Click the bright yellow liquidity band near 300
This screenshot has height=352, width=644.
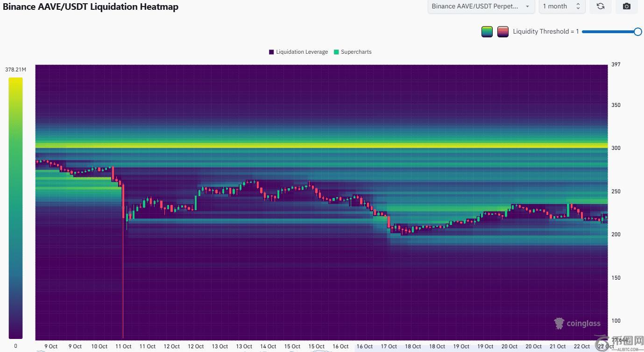pos(321,146)
